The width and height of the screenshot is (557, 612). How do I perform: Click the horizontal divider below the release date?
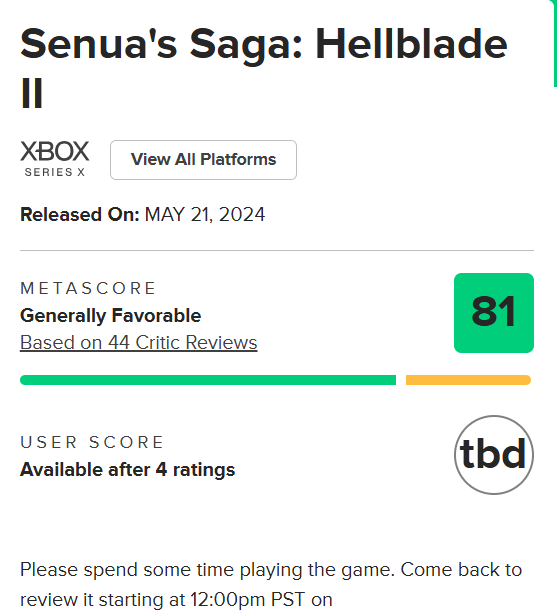(x=277, y=250)
